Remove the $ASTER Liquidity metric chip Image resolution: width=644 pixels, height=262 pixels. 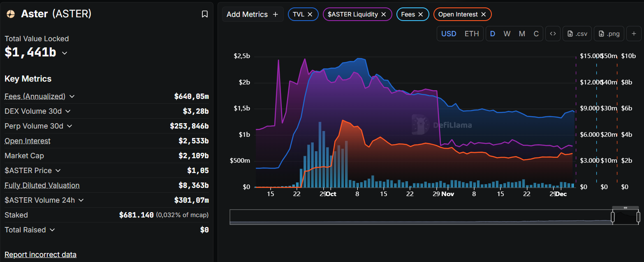[x=384, y=14]
